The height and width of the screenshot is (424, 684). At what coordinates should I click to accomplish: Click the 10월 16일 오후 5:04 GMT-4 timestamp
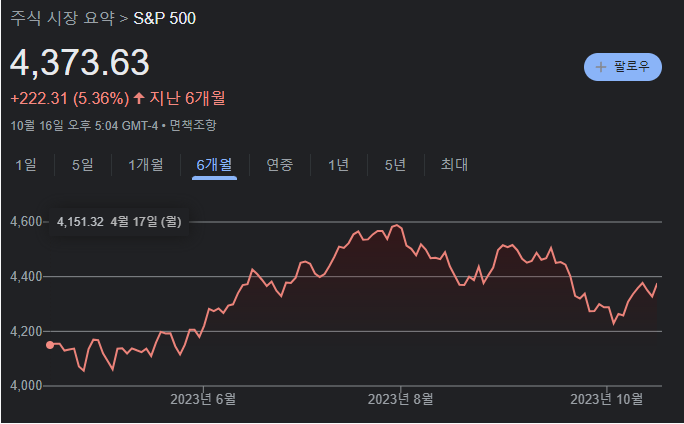(84, 126)
